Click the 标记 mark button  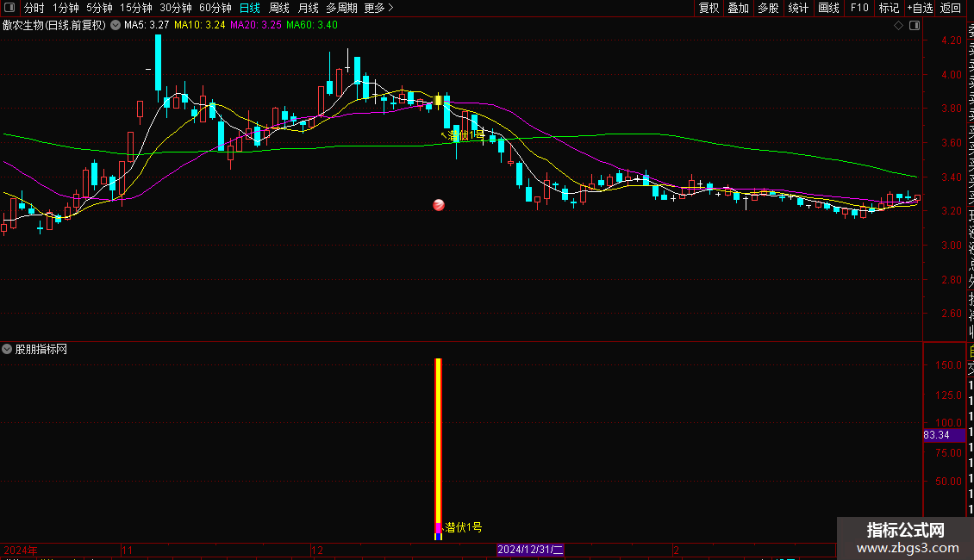pyautogui.click(x=889, y=8)
